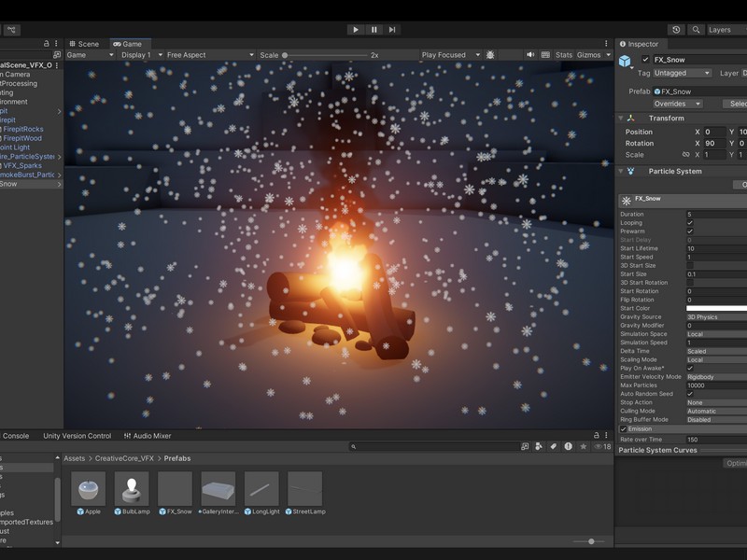This screenshot has height=560, width=747.
Task: Open the Inspector's more options (⋮) icon
Action: tap(742, 43)
